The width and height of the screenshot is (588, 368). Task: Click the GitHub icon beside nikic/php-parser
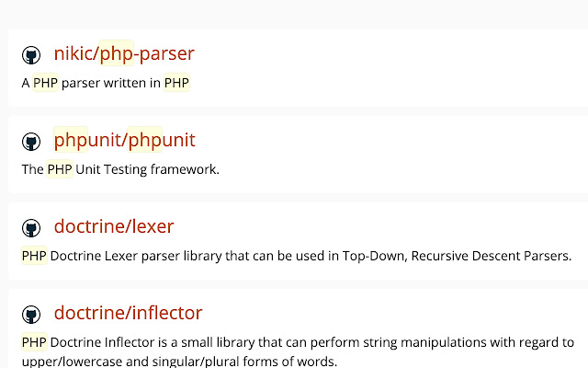pyautogui.click(x=31, y=55)
